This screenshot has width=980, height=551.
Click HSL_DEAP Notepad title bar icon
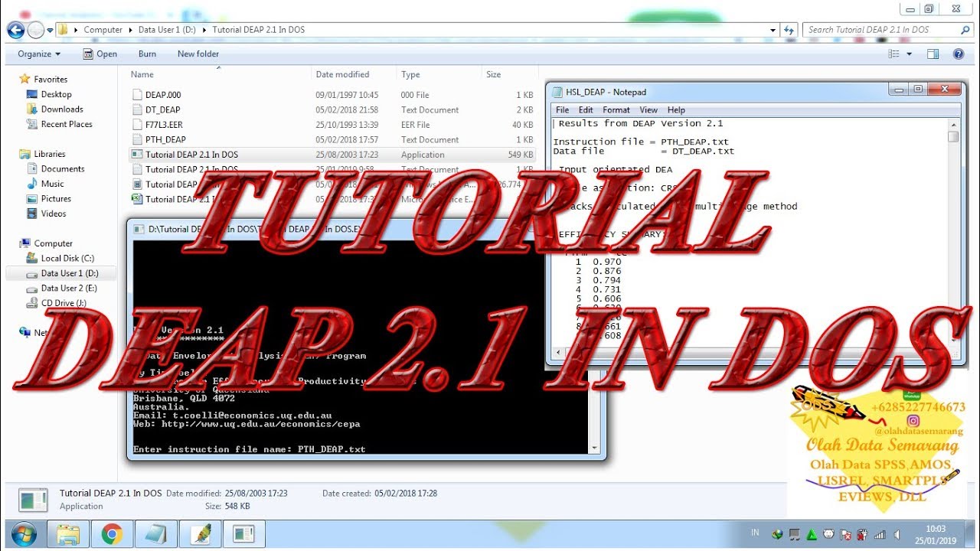557,92
